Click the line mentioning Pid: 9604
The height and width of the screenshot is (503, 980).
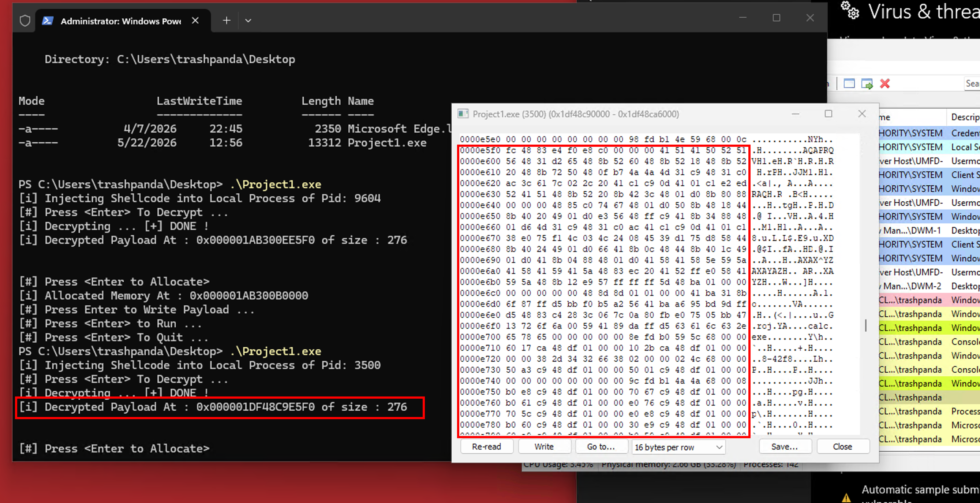[x=200, y=199]
